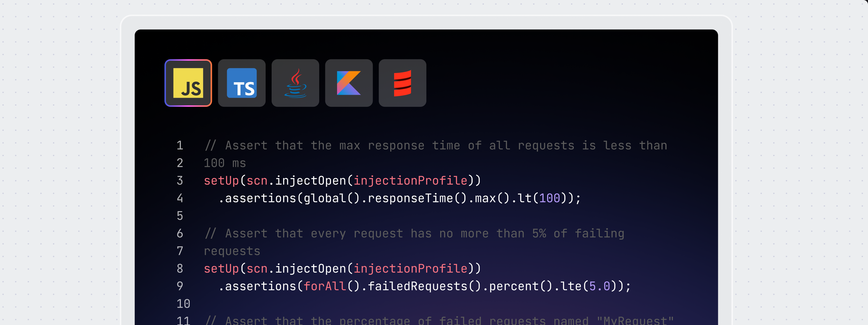The height and width of the screenshot is (325, 868).
Task: Click the comment 'Assert that every request has no more'
Action: pyautogui.click(x=357, y=233)
